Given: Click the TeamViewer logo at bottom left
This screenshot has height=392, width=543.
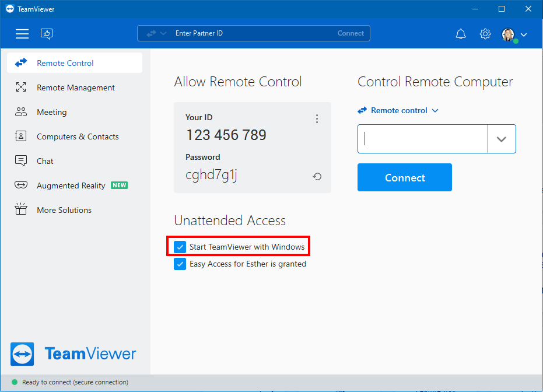Looking at the screenshot, I should (x=73, y=354).
